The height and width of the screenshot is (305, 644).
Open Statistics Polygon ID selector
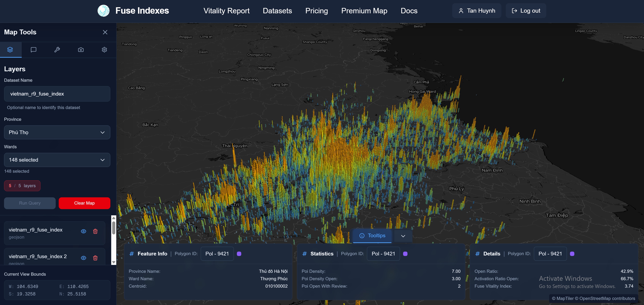pos(383,254)
